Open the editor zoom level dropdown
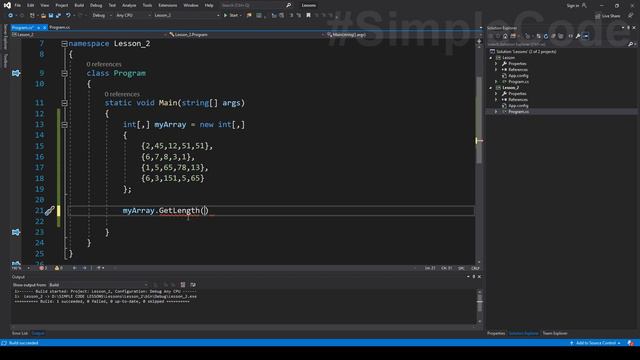Image resolution: width=640 pixels, height=360 pixels. click(x=21, y=268)
